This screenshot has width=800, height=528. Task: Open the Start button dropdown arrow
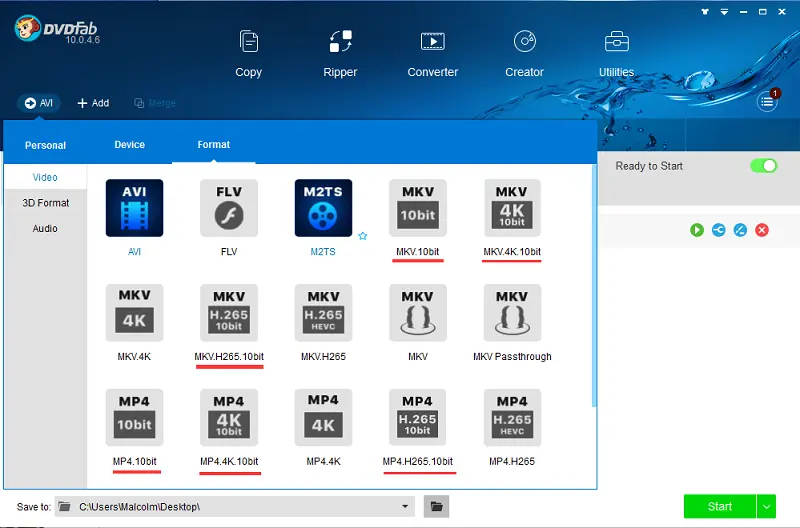pos(766,507)
